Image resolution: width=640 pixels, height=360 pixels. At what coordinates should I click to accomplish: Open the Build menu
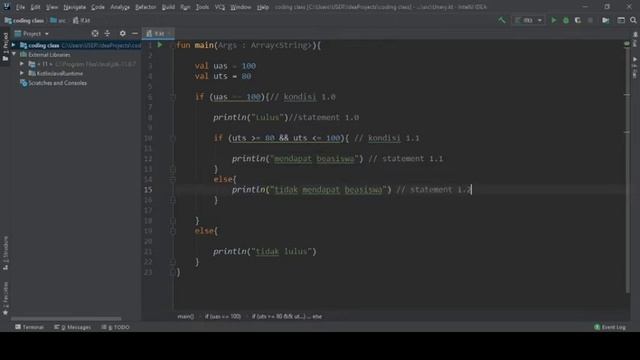point(168,7)
